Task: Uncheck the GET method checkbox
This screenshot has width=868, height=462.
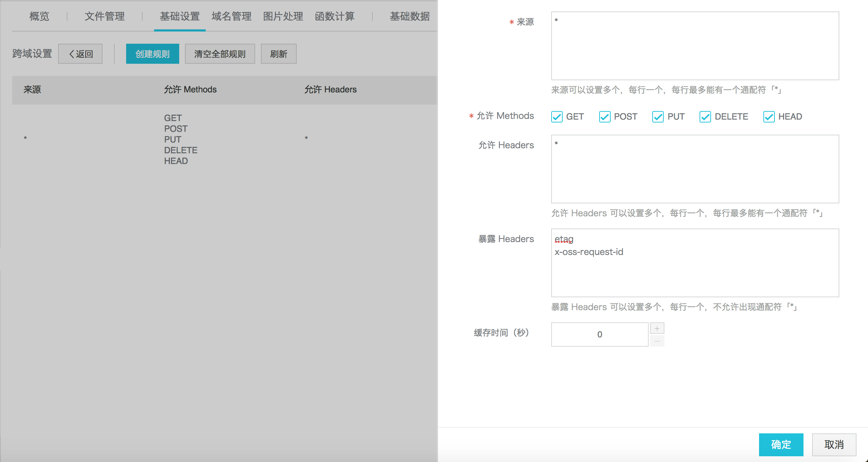Action: click(x=557, y=117)
